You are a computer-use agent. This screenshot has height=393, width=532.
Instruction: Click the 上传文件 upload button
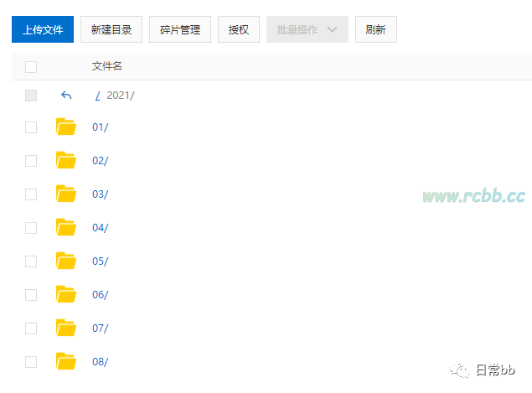pyautogui.click(x=43, y=29)
